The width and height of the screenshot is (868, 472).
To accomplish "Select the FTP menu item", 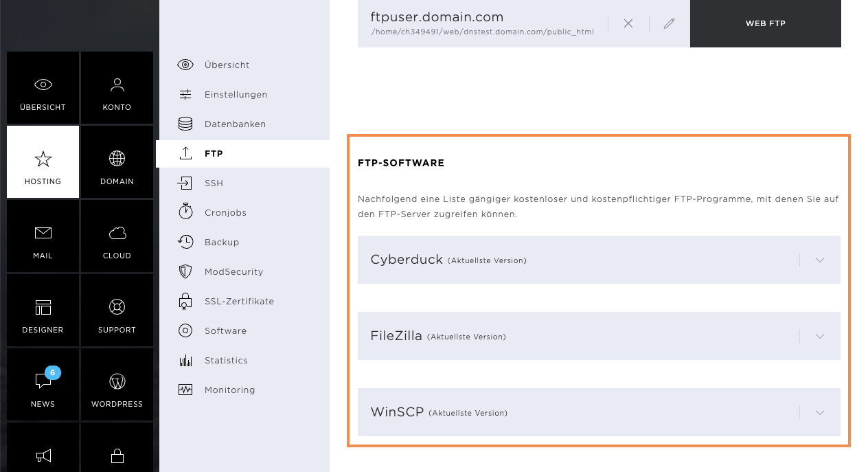I will pyautogui.click(x=243, y=154).
